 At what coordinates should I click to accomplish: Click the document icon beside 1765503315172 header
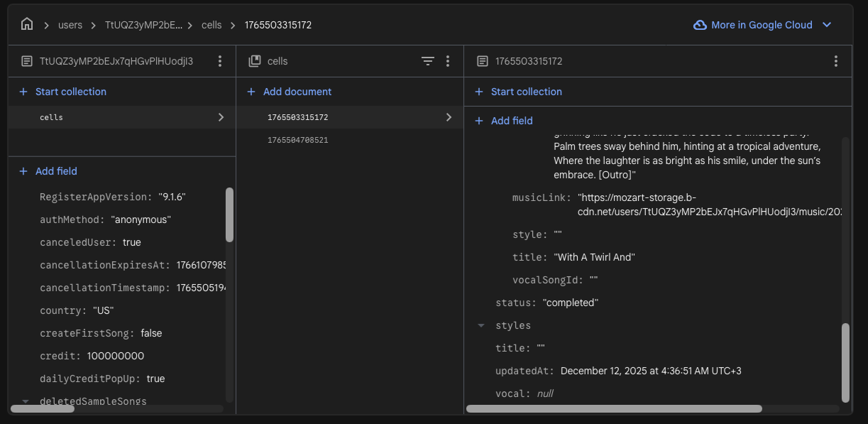pyautogui.click(x=483, y=61)
